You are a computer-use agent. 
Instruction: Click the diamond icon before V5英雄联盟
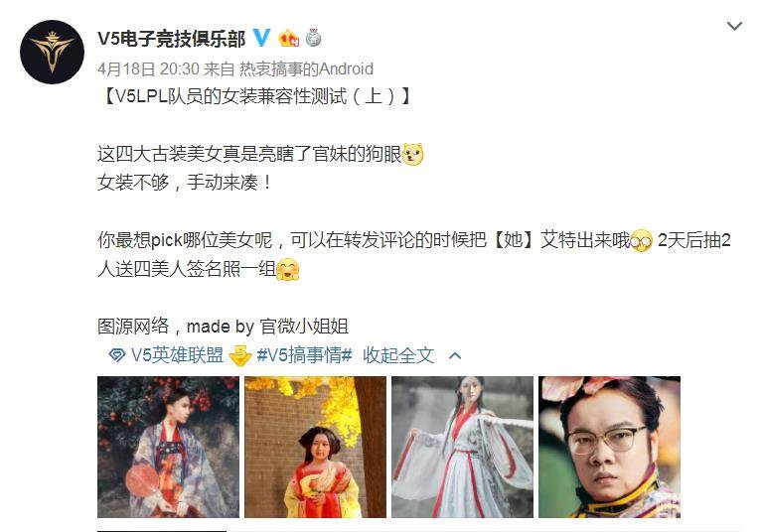(117, 355)
